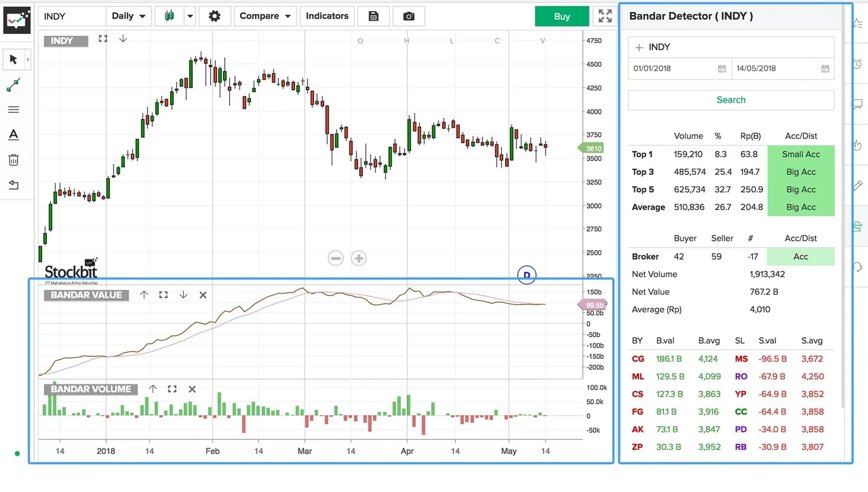
Task: Select the text annotation tool
Action: [x=13, y=134]
